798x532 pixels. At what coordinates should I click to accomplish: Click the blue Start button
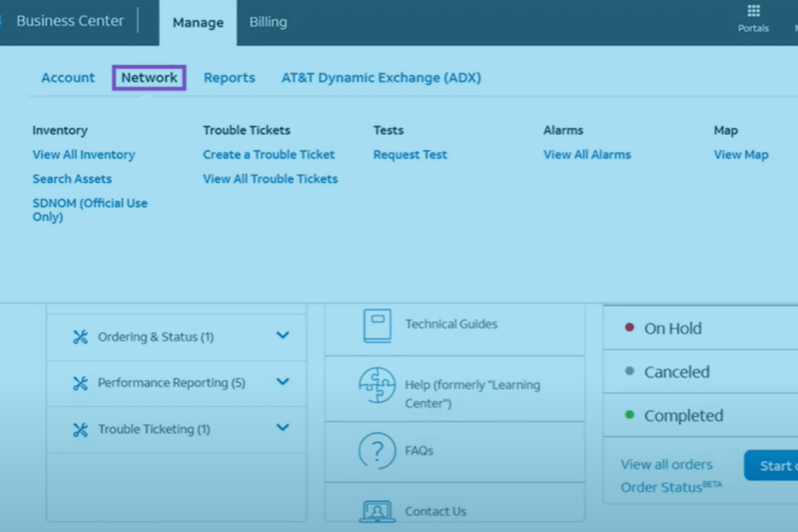pos(771,465)
